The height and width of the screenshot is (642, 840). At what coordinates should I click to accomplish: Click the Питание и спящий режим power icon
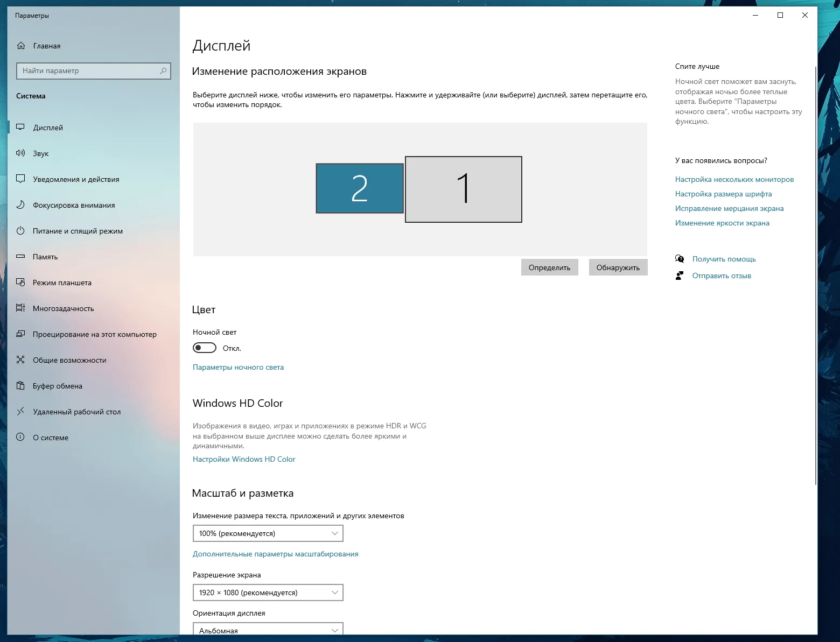click(x=20, y=231)
